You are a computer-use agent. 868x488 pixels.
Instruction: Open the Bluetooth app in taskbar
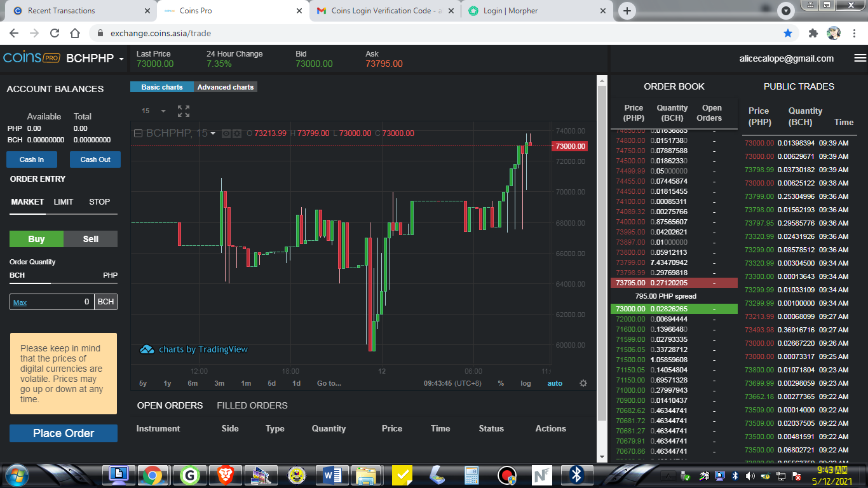(x=576, y=475)
